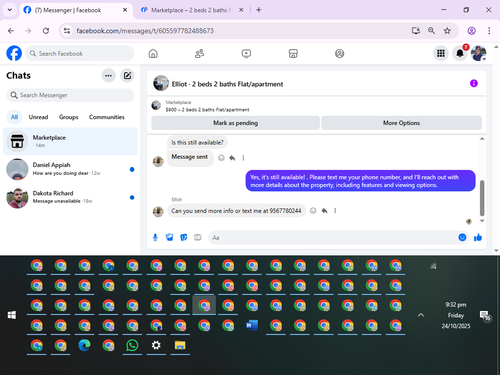Select the Communities chats filter tab
Image resolution: width=500 pixels, height=375 pixels.
[107, 117]
